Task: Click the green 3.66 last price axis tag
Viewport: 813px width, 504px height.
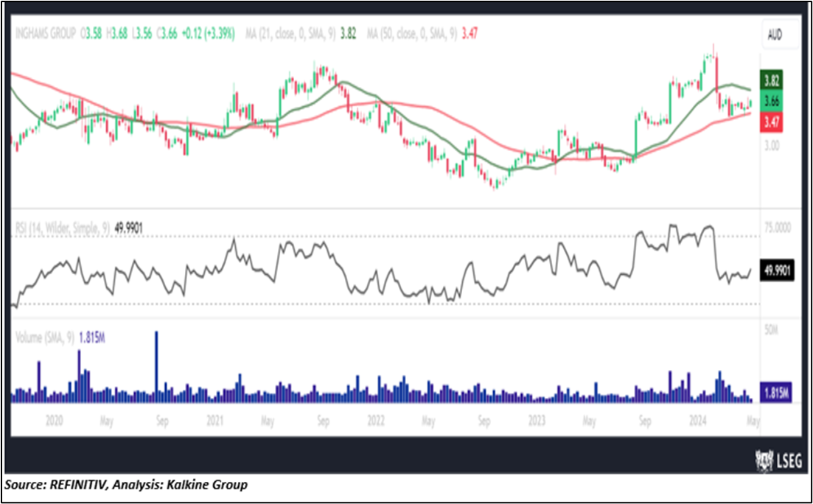Action: pyautogui.click(x=772, y=101)
